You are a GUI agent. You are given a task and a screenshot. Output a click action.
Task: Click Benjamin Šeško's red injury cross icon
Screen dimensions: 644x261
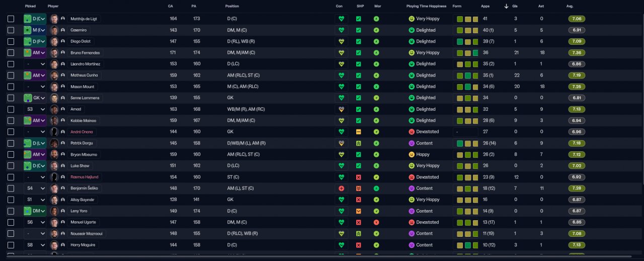tap(341, 188)
